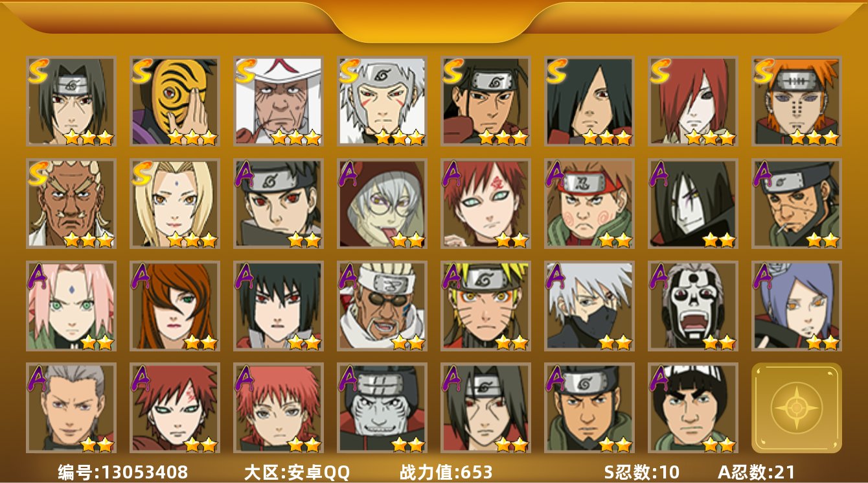Pick the pale long-black-haired snake ninja
868x483 pixels.
(x=692, y=204)
